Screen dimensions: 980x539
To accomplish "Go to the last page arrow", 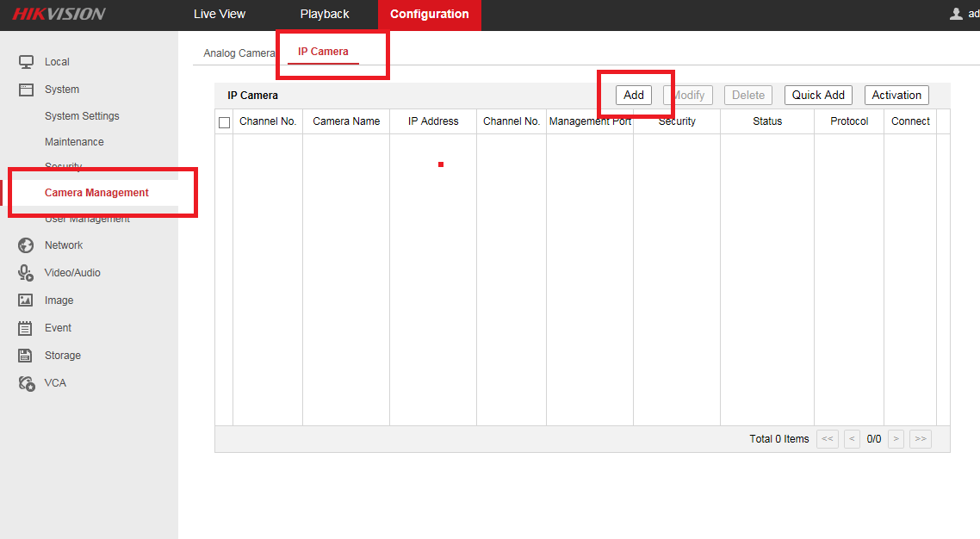I will (x=921, y=439).
